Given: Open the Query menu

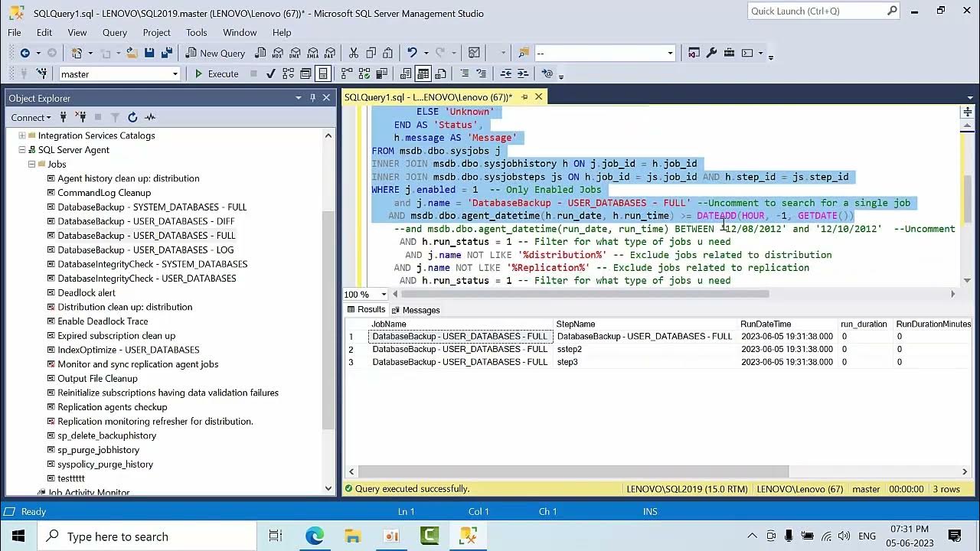Looking at the screenshot, I should tap(115, 33).
